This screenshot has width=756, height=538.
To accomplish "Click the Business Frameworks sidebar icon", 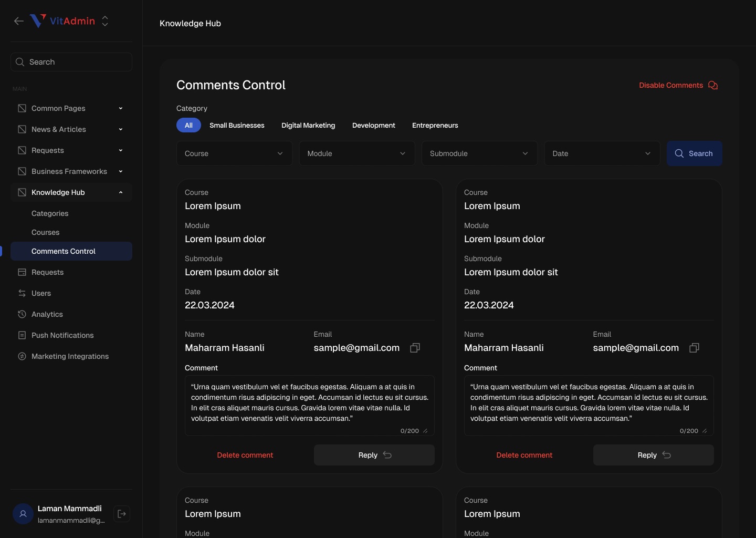I will coord(22,171).
